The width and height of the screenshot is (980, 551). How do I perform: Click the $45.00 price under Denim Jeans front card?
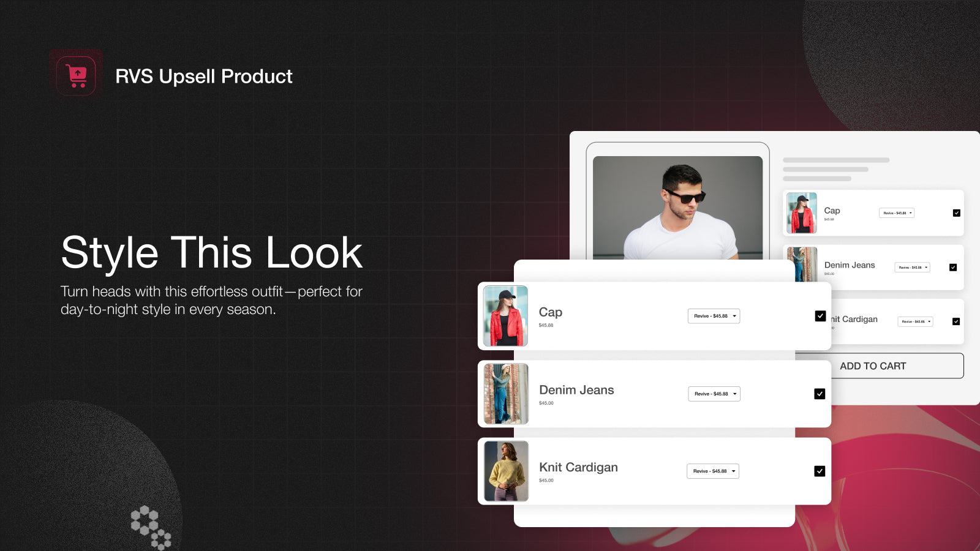(546, 403)
